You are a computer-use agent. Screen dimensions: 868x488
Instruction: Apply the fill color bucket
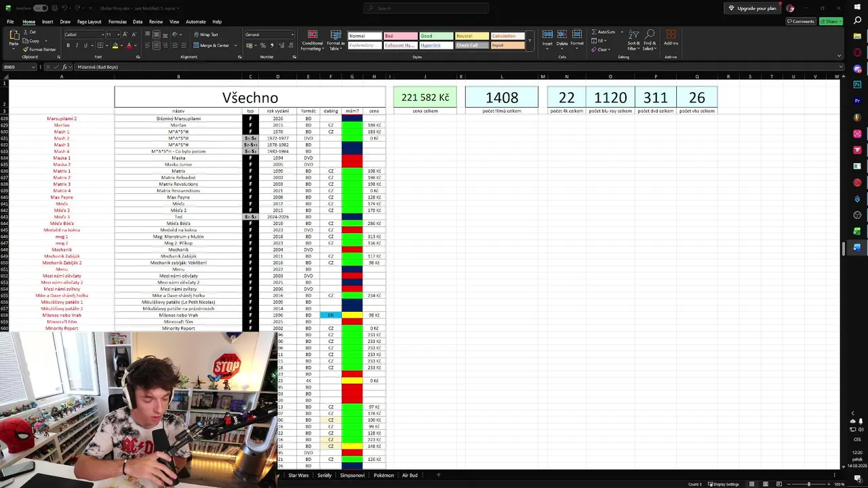click(x=115, y=45)
